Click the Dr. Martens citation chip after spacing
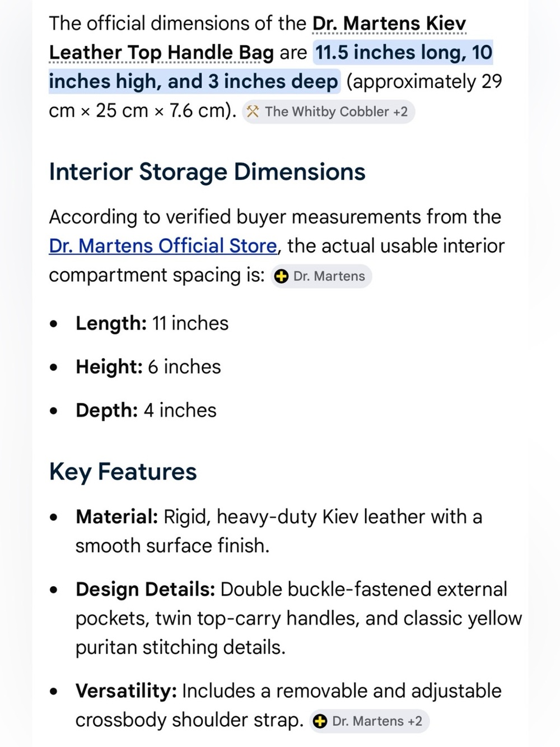The width and height of the screenshot is (560, 747). pyautogui.click(x=321, y=276)
